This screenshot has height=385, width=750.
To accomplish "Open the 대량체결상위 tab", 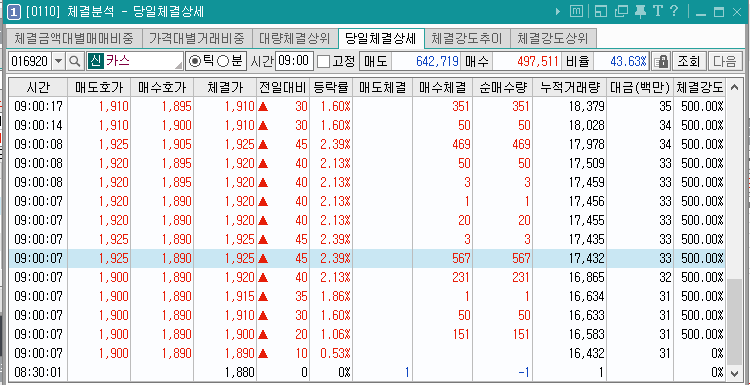I will (295, 38).
